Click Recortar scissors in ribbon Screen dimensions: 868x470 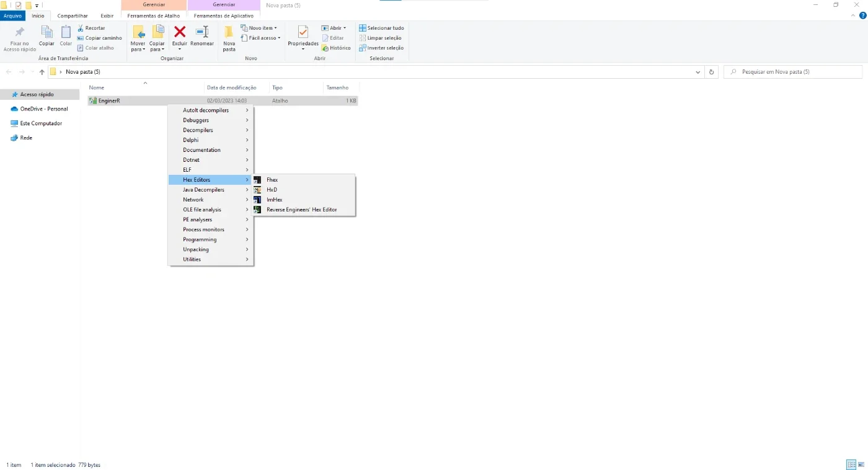tap(91, 28)
